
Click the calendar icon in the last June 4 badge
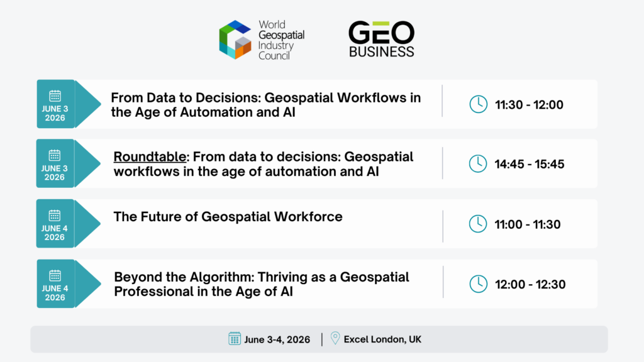(x=55, y=275)
